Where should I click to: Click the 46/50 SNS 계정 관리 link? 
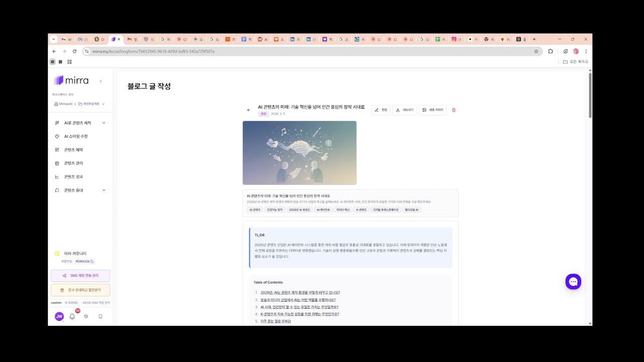(96, 303)
